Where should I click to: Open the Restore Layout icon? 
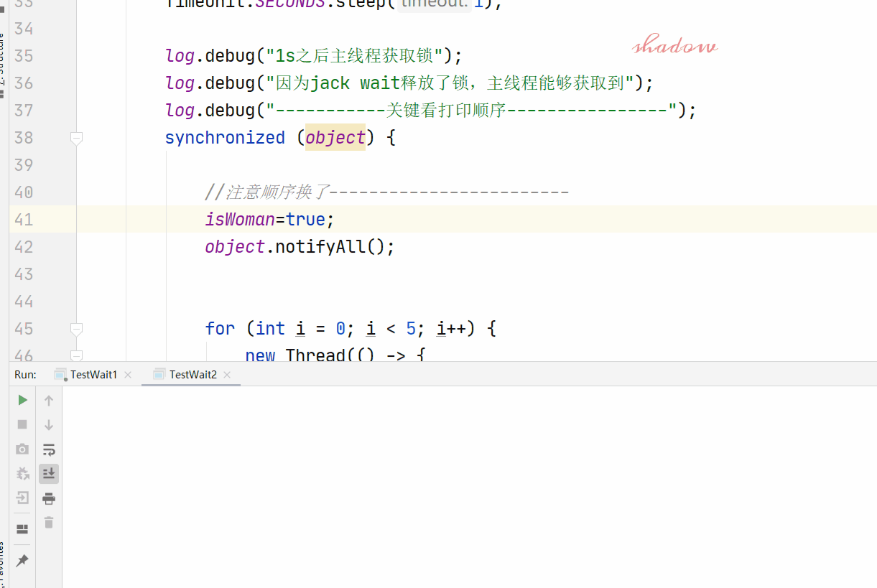[22, 529]
